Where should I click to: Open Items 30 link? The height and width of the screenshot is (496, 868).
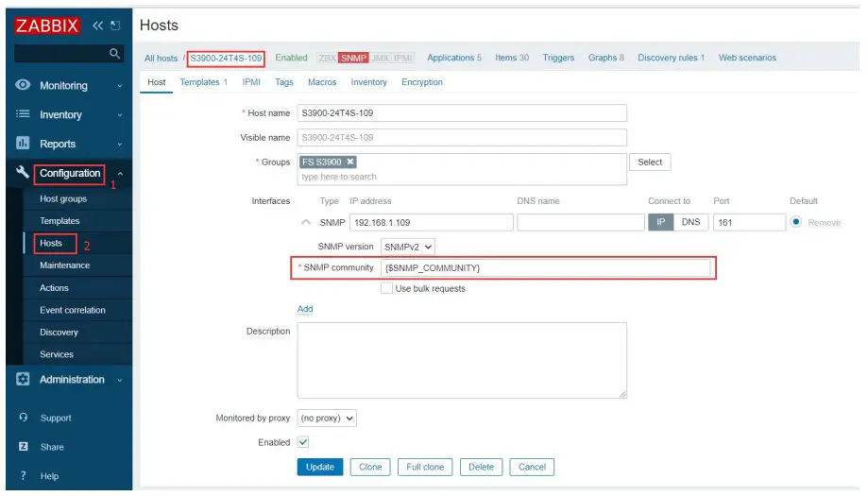(x=512, y=58)
